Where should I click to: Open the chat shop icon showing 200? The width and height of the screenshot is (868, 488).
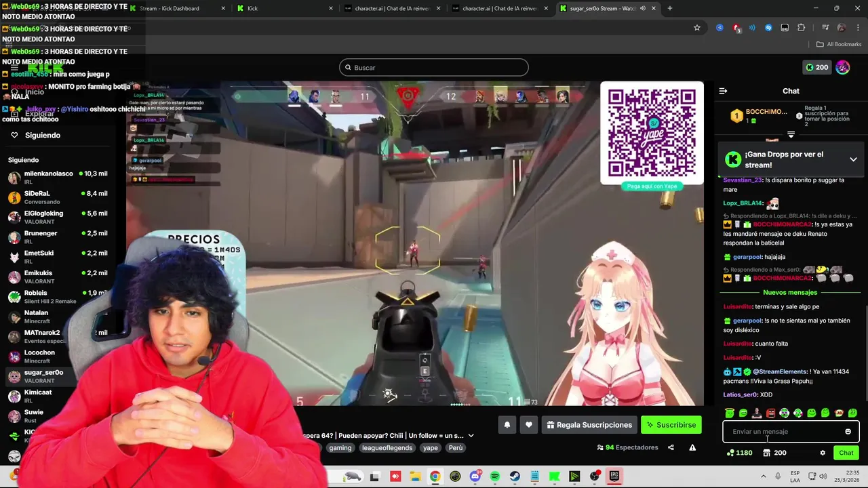[x=774, y=453]
